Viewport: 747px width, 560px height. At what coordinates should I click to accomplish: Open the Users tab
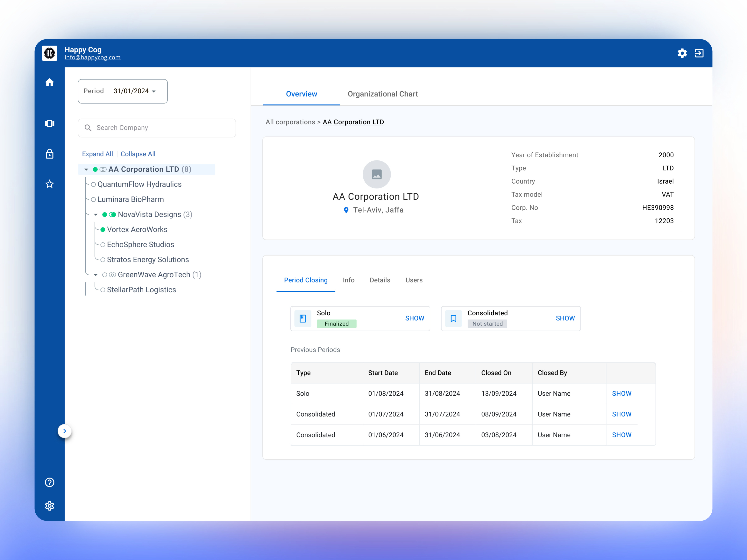click(x=414, y=280)
